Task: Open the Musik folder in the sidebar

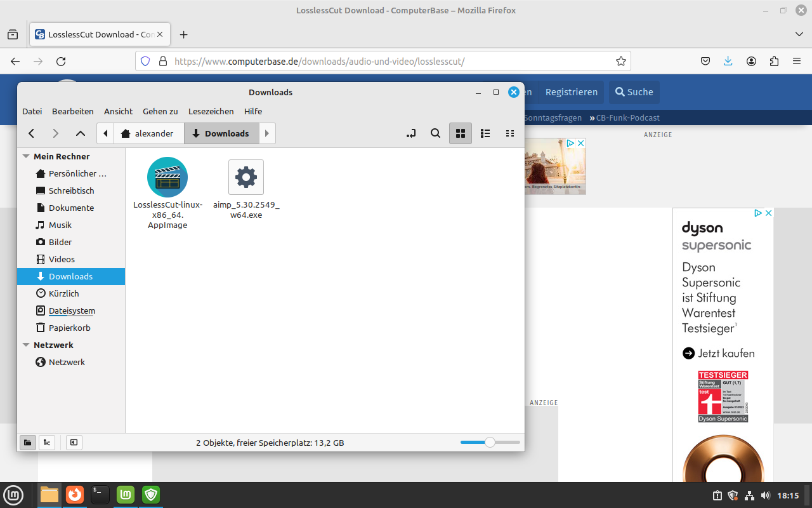Action: click(61, 225)
